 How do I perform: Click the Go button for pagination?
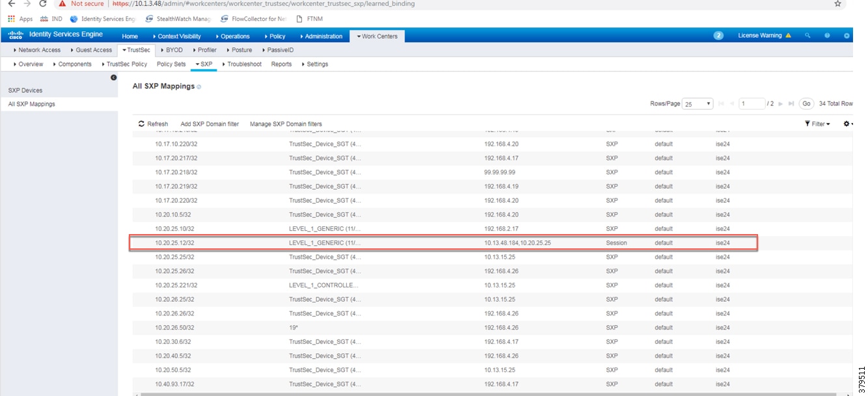pyautogui.click(x=807, y=104)
